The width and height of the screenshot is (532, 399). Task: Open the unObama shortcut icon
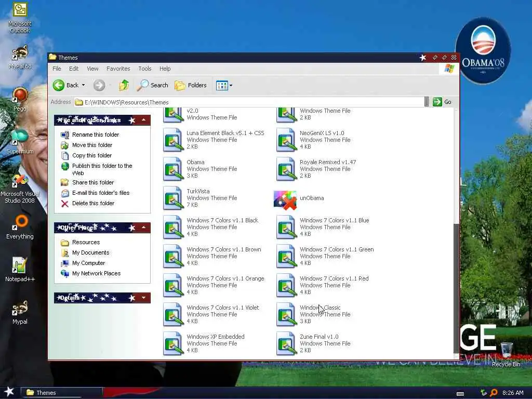pos(285,200)
